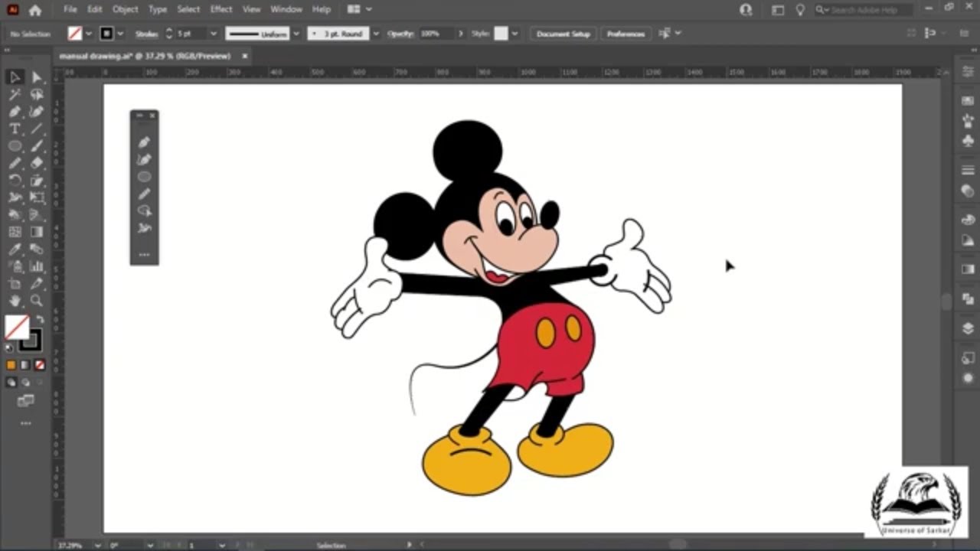This screenshot has width=980, height=551.
Task: Open the Stroke panel lines icon
Action: (x=968, y=170)
